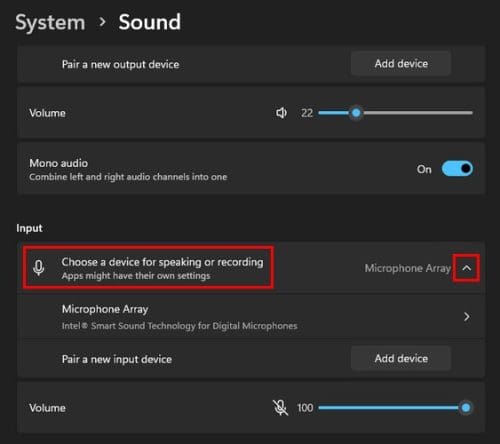Click the Input section heading
The width and height of the screenshot is (500, 444).
click(x=29, y=228)
